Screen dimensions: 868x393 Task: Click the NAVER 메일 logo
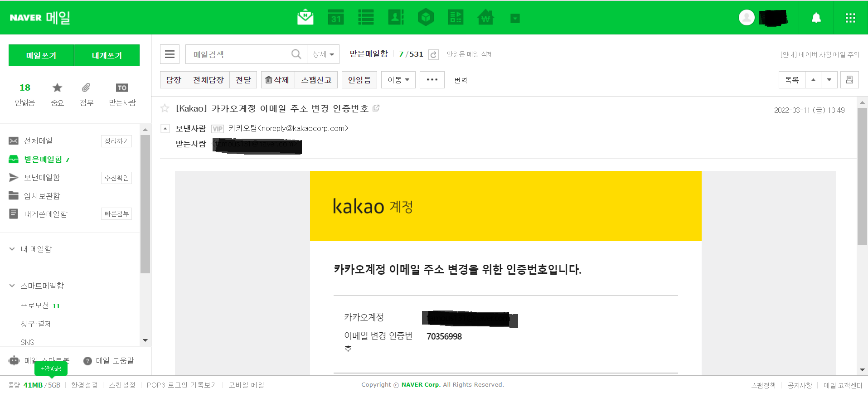tap(40, 18)
